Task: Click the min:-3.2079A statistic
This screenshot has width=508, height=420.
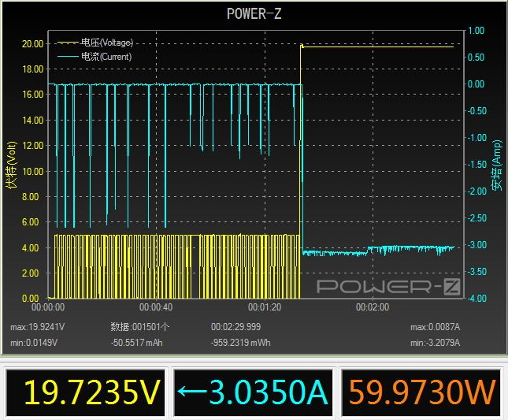Action: pos(435,343)
